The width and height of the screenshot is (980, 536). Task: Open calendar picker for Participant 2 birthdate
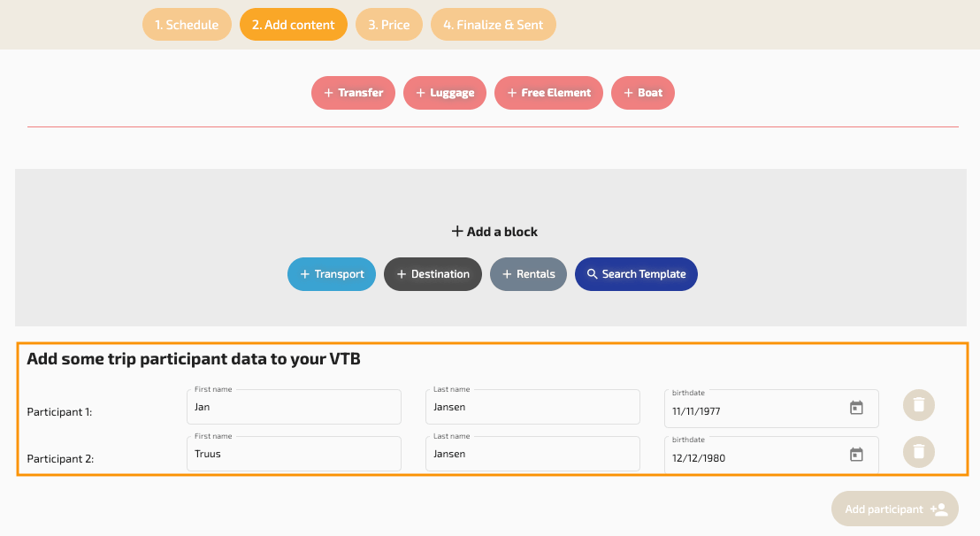pos(855,455)
